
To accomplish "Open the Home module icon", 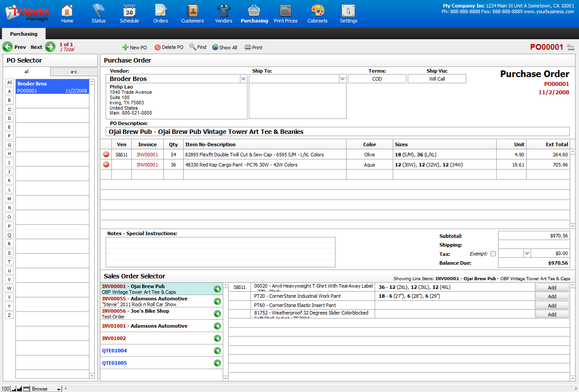I will 67,10.
